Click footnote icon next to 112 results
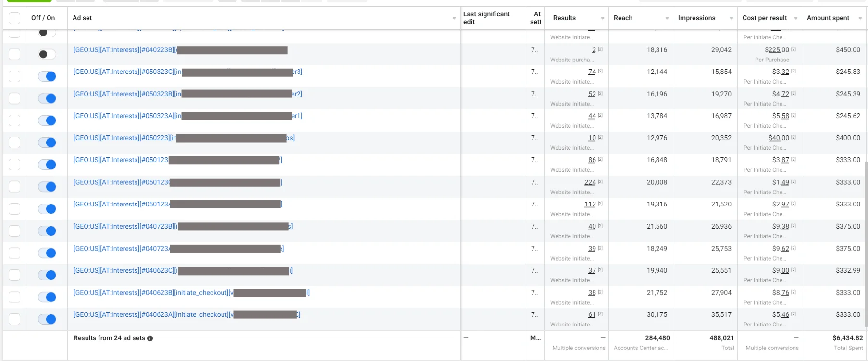Image resolution: width=868 pixels, height=361 pixels. pyautogui.click(x=600, y=204)
